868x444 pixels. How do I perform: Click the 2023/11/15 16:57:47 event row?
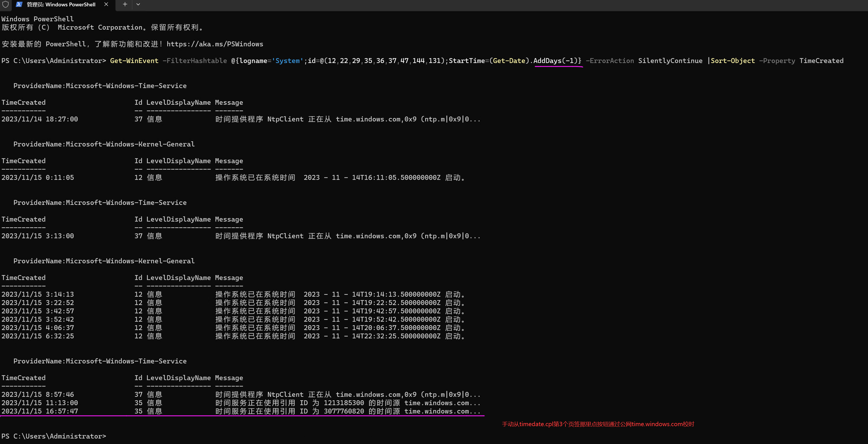(39, 411)
